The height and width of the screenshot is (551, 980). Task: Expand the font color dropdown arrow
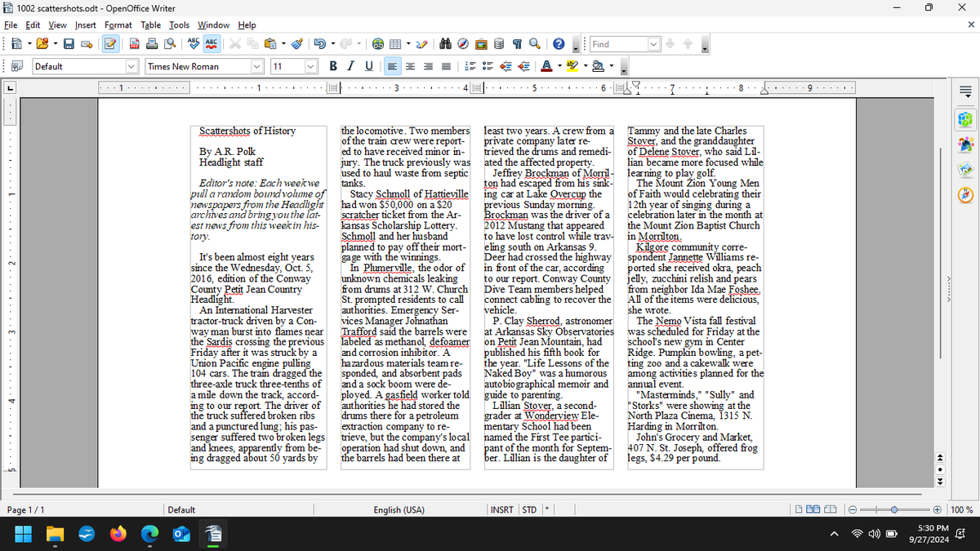(x=559, y=66)
